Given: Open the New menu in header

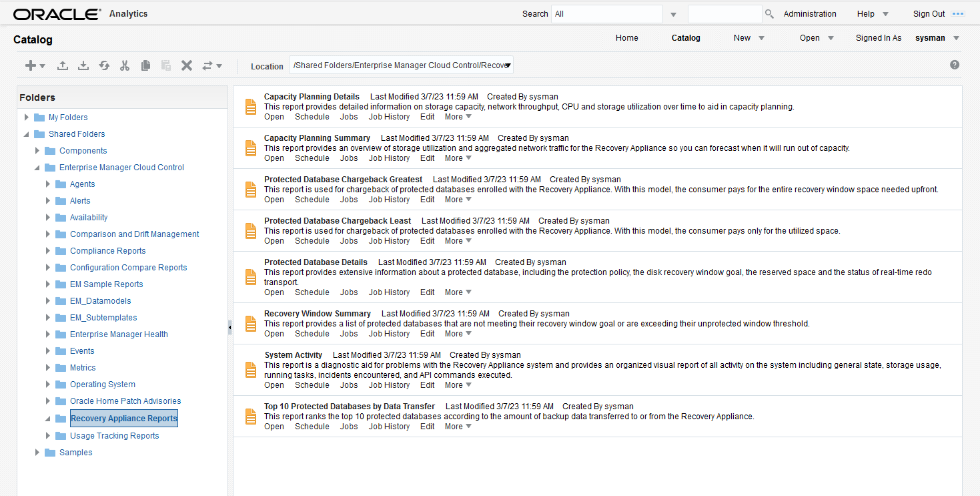Looking at the screenshot, I should 749,38.
